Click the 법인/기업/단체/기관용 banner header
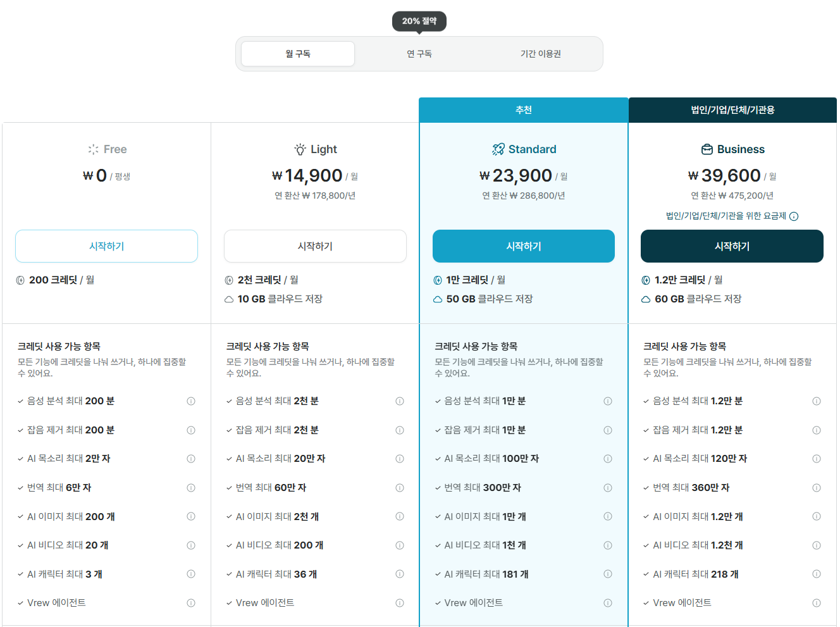The width and height of the screenshot is (840, 627). pyautogui.click(x=732, y=110)
